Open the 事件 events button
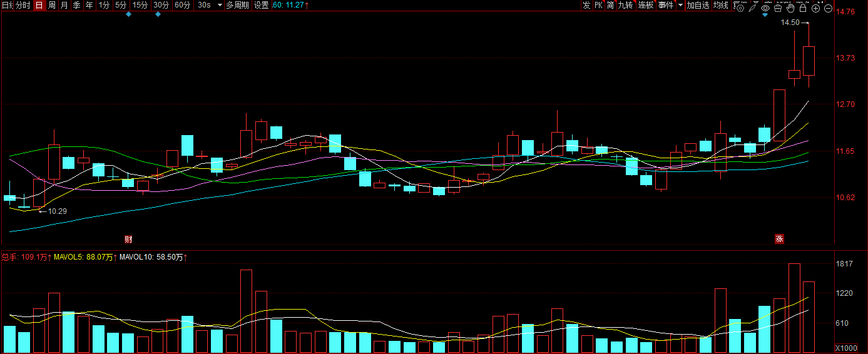Viewport: 868px width, 354px height. [x=666, y=5]
